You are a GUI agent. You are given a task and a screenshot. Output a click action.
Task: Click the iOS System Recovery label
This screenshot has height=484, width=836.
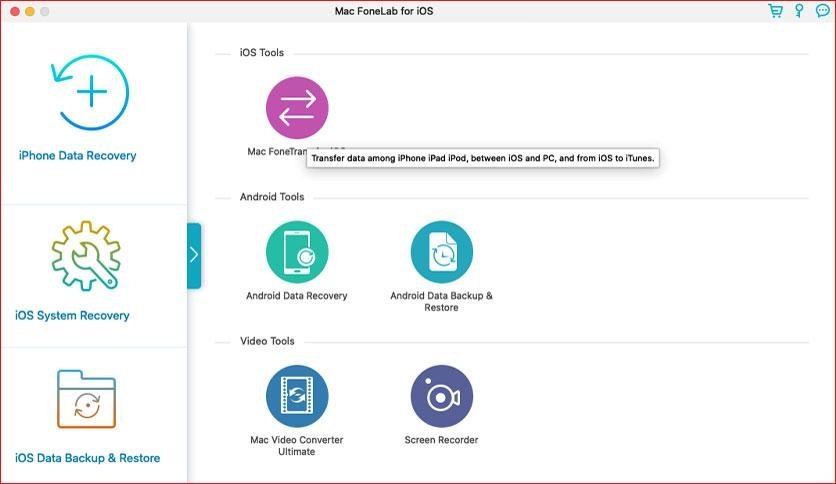pos(72,316)
